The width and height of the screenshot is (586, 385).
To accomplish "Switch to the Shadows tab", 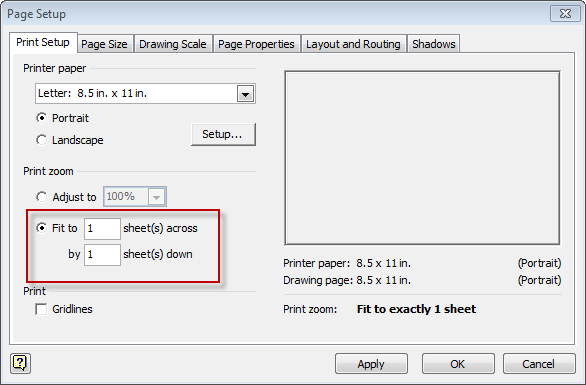I will pos(434,44).
